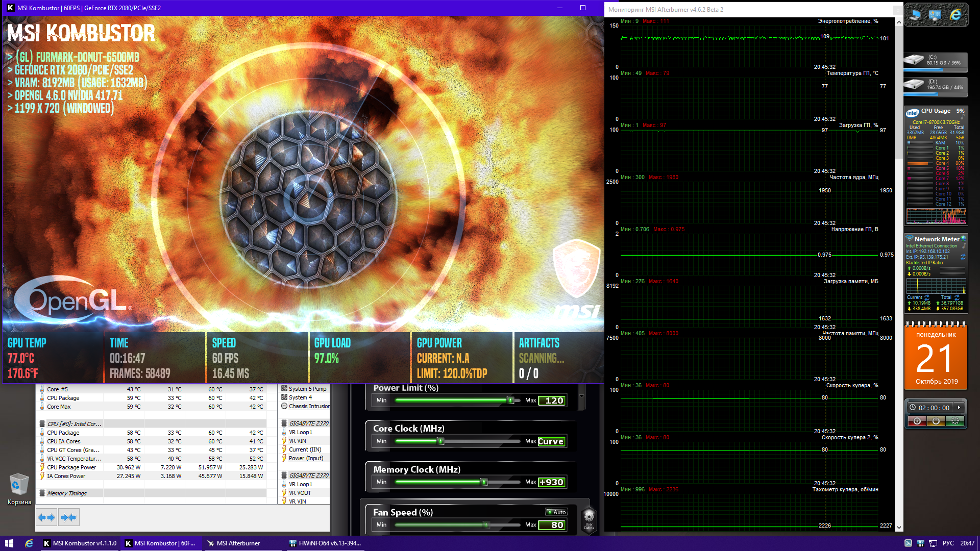Open the Control Panel icon in launcher gadget
Screen dimensions: 980x551
click(935, 15)
